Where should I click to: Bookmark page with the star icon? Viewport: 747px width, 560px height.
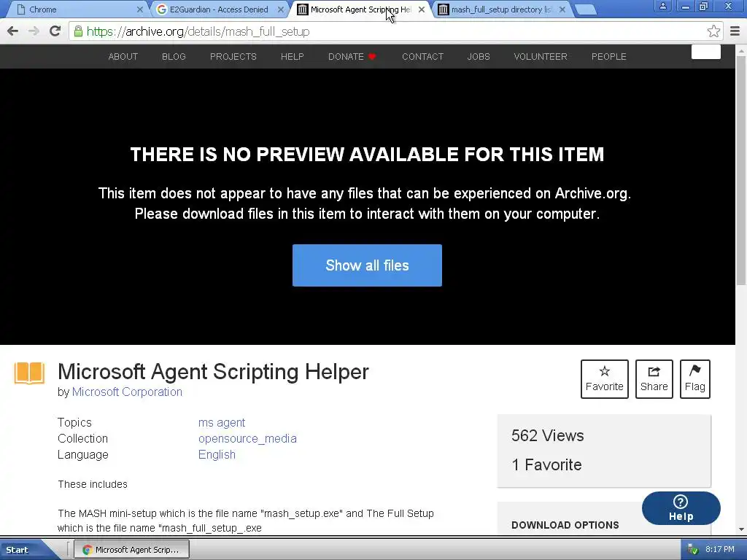coord(713,31)
